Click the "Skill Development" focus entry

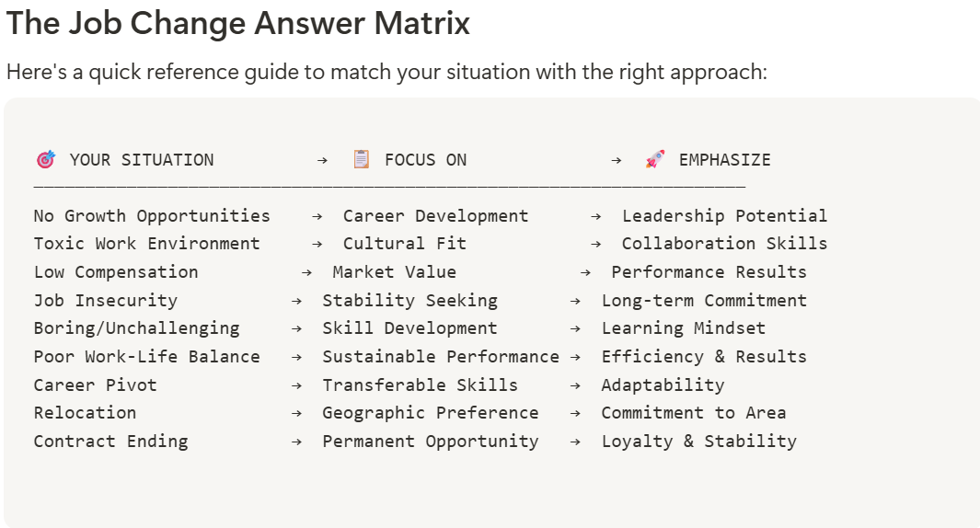click(x=409, y=328)
